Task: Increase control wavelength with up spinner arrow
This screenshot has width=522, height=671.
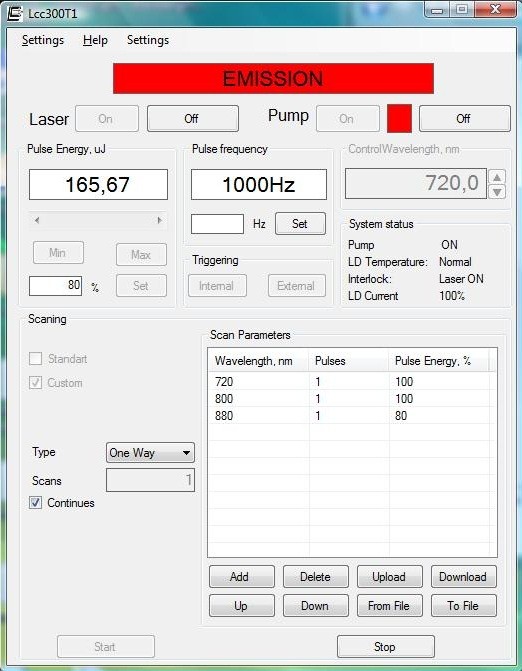Action: pos(497,176)
